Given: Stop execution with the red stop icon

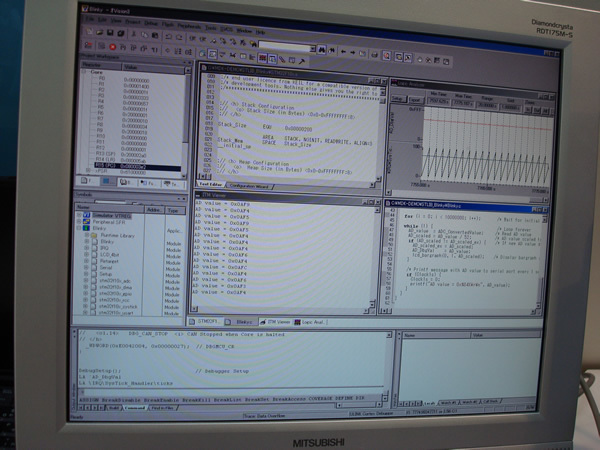Looking at the screenshot, I should click(112, 47).
